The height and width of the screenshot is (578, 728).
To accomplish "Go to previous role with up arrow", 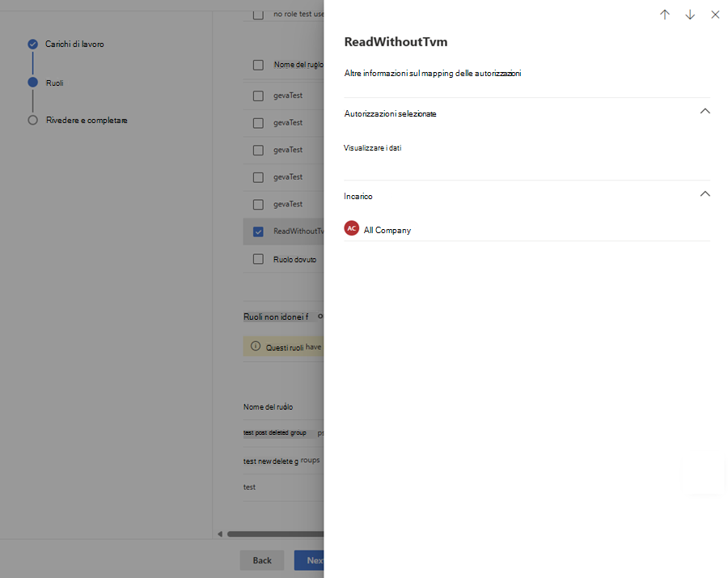I will [665, 15].
